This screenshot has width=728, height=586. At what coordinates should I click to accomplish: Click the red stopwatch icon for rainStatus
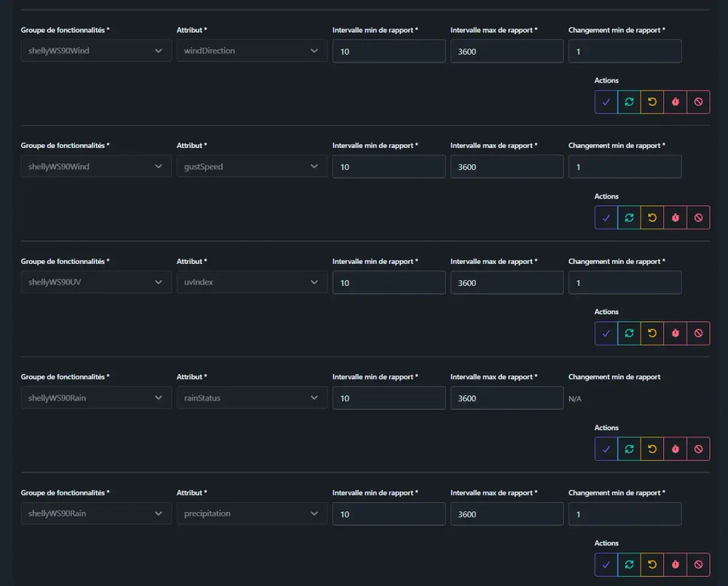point(675,449)
